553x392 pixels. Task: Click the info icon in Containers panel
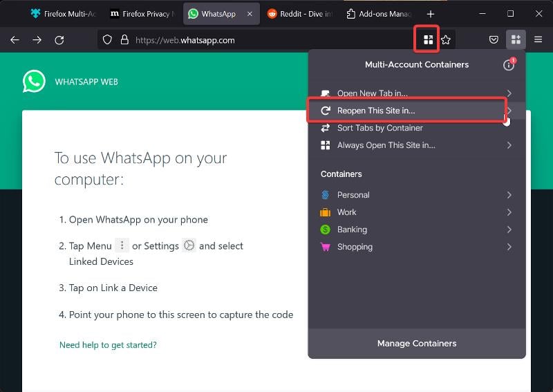[x=509, y=64]
